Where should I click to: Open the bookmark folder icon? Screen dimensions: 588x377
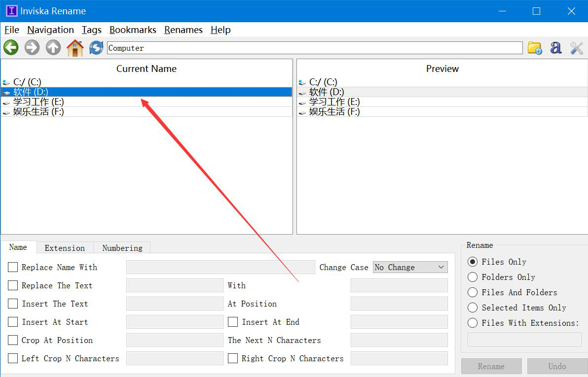click(x=534, y=48)
